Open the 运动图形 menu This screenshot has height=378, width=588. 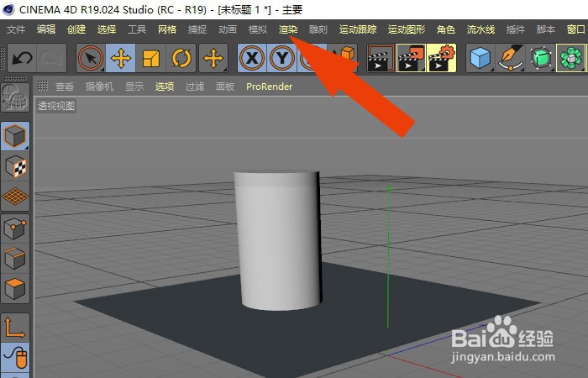[x=407, y=29]
